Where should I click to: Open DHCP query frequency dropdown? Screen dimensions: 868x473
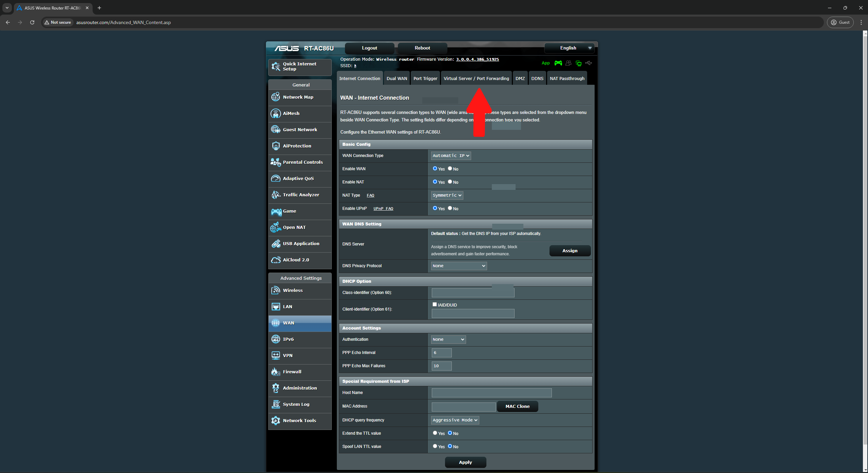[x=455, y=420]
